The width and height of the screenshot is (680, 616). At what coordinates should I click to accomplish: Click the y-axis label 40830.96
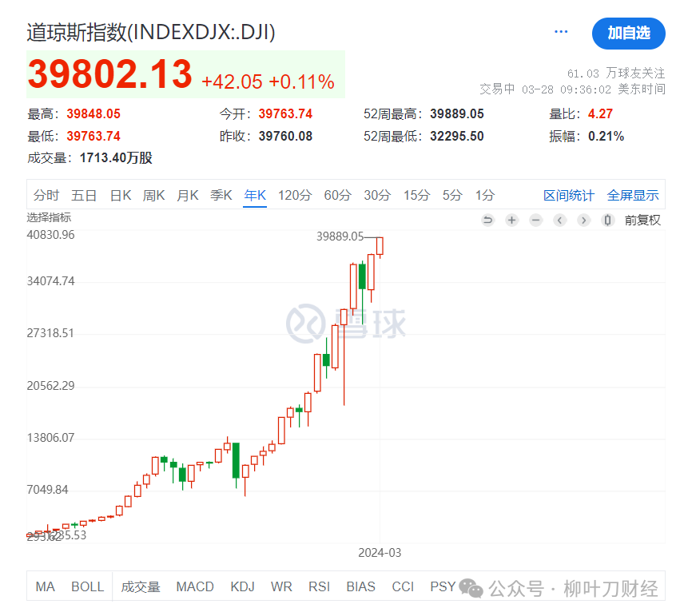tap(50, 235)
